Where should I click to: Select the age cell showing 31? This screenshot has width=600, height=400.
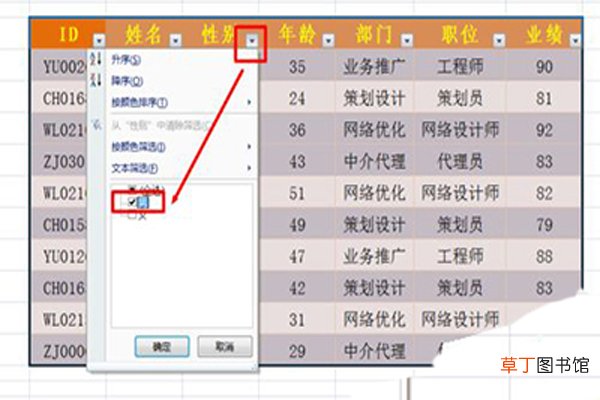tap(297, 320)
